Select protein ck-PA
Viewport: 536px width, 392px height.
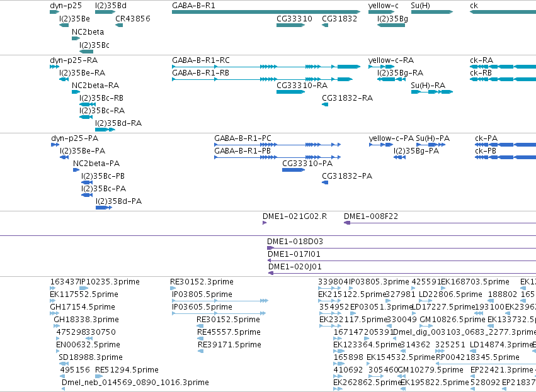coord(506,145)
